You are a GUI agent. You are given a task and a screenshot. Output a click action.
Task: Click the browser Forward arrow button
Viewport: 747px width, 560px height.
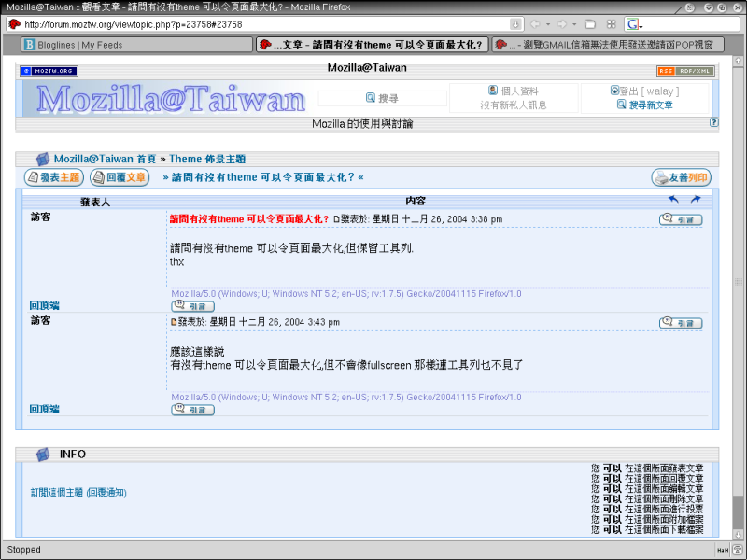(x=562, y=24)
